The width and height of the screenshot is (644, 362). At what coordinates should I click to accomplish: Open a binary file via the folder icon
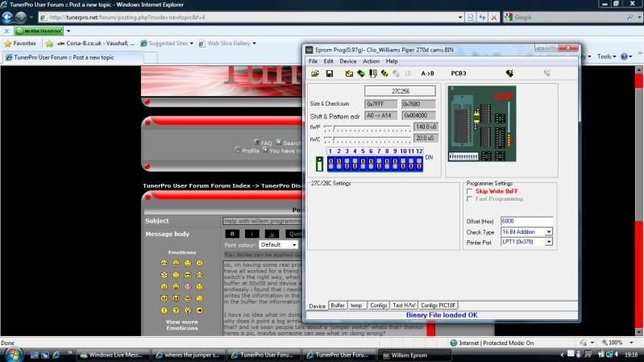[315, 73]
